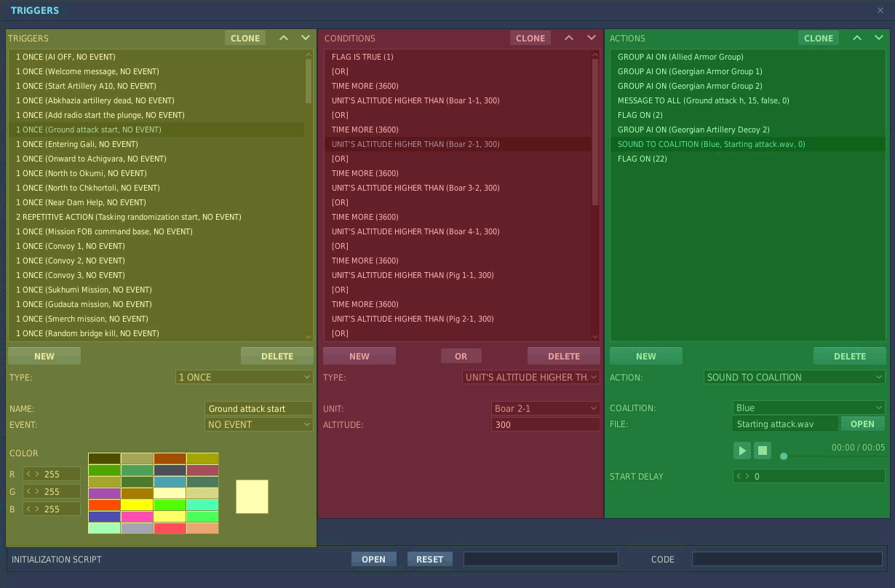Add a NEW condition
This screenshot has width=895, height=588.
click(x=359, y=356)
